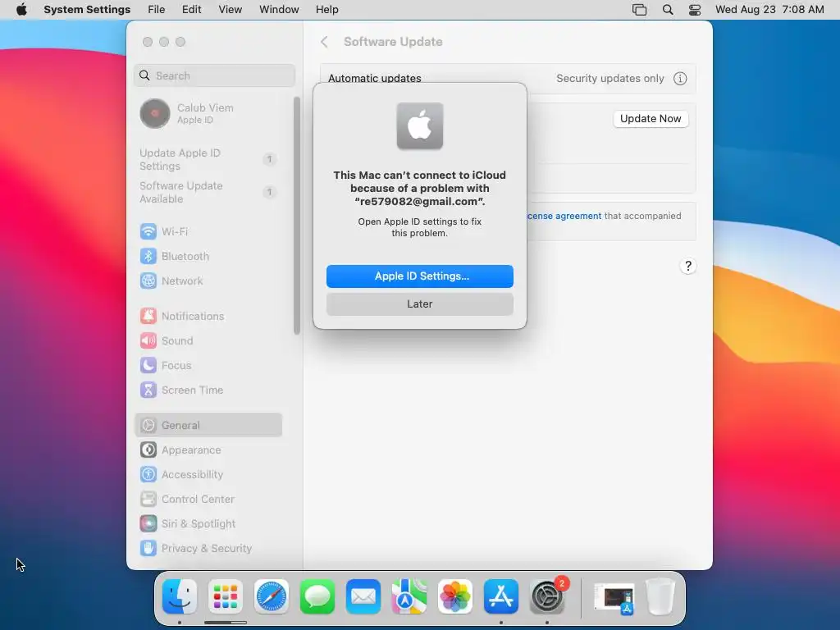
Task: Show info for Automatic updates
Action: point(680,78)
